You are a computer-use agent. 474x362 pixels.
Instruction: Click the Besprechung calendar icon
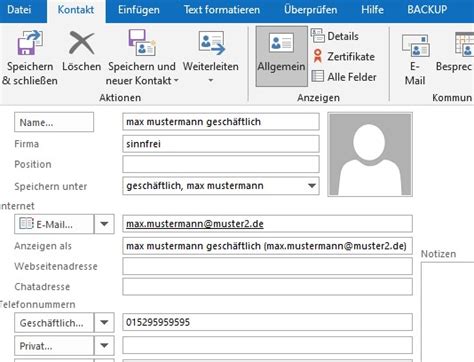click(x=464, y=44)
